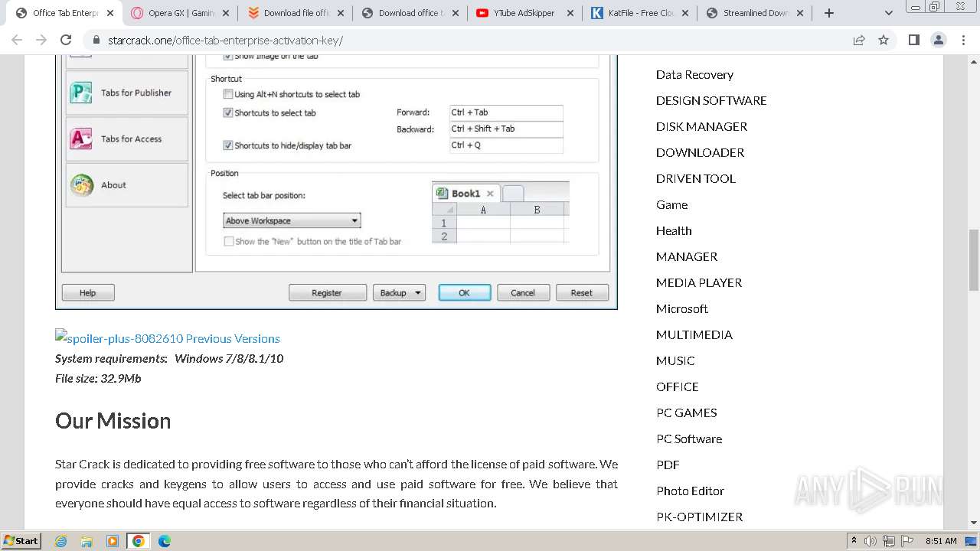Viewport: 980px width, 551px height.
Task: Bookmark this page with the star icon
Action: (884, 41)
